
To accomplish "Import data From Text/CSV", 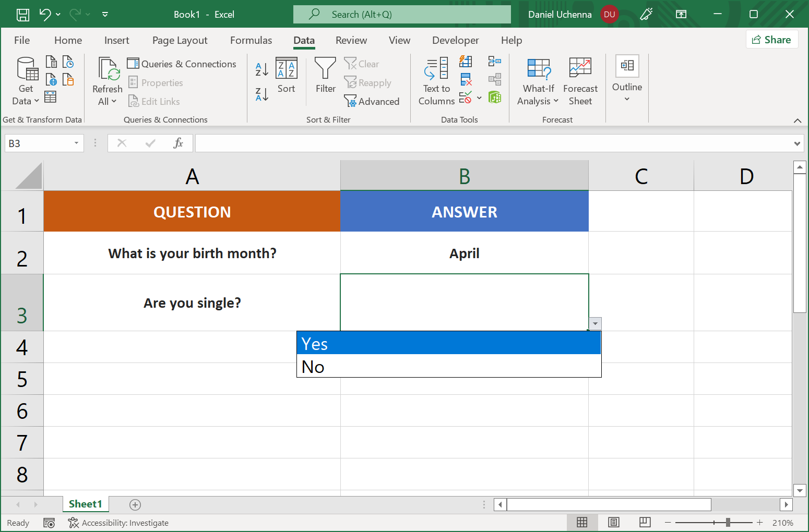I will pos(51,61).
